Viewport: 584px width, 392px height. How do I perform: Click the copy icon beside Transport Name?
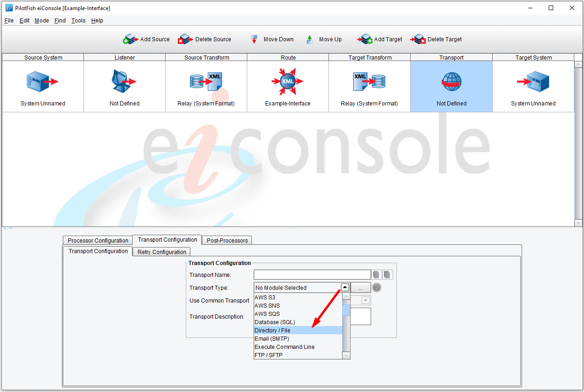pos(377,275)
